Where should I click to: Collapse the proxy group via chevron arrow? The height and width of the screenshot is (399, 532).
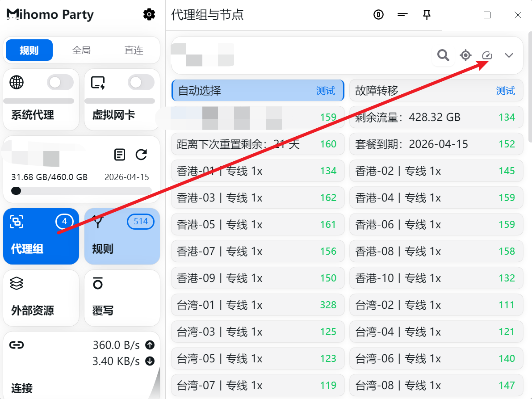[x=509, y=55]
